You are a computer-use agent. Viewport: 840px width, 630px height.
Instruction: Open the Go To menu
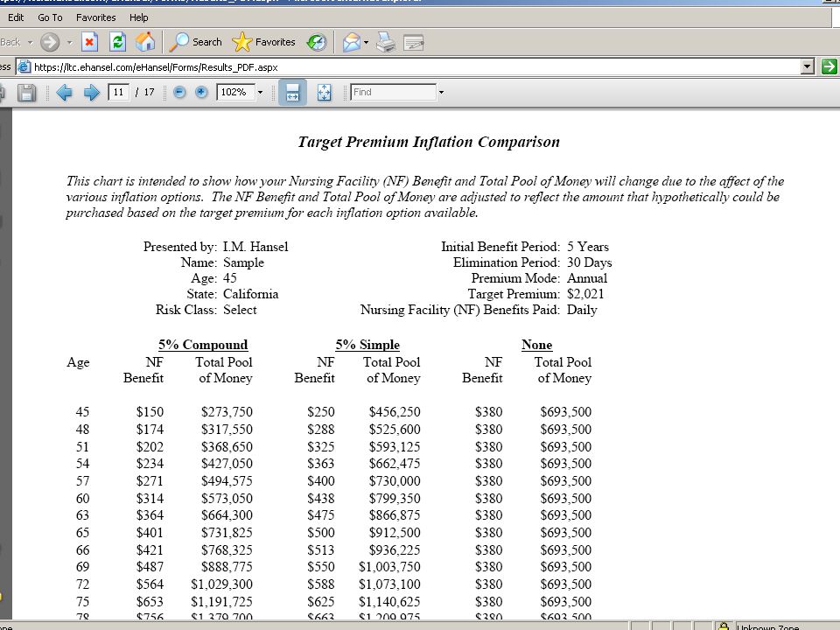tap(50, 17)
